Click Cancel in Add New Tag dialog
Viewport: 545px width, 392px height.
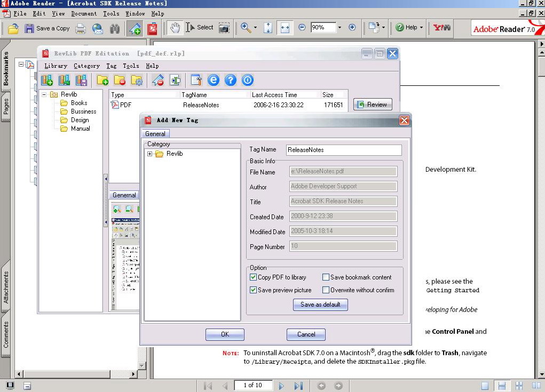tap(306, 334)
